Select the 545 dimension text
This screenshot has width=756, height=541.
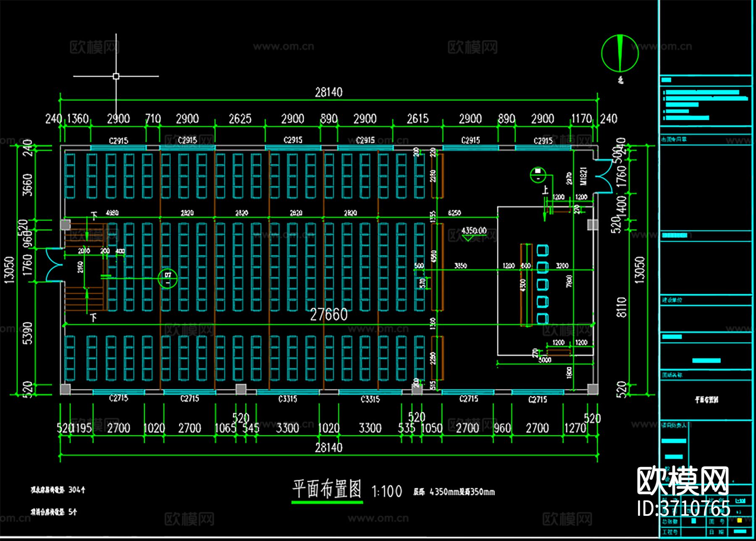[250, 428]
